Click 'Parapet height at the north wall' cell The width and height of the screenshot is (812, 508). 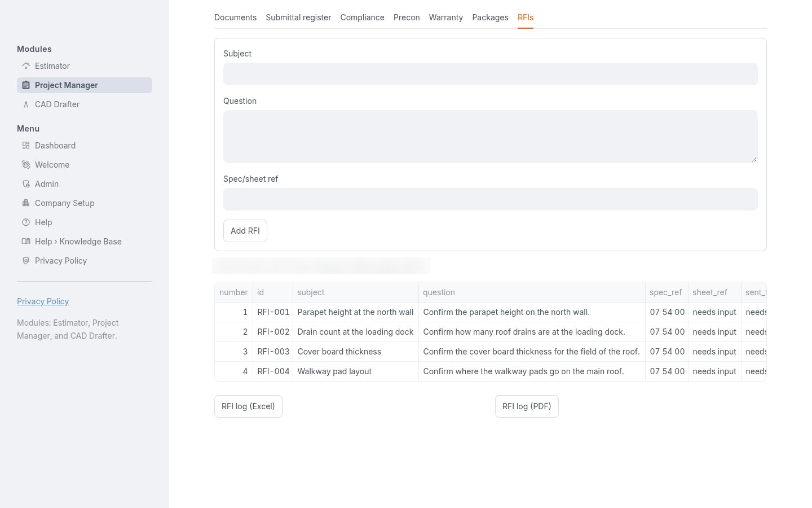356,312
